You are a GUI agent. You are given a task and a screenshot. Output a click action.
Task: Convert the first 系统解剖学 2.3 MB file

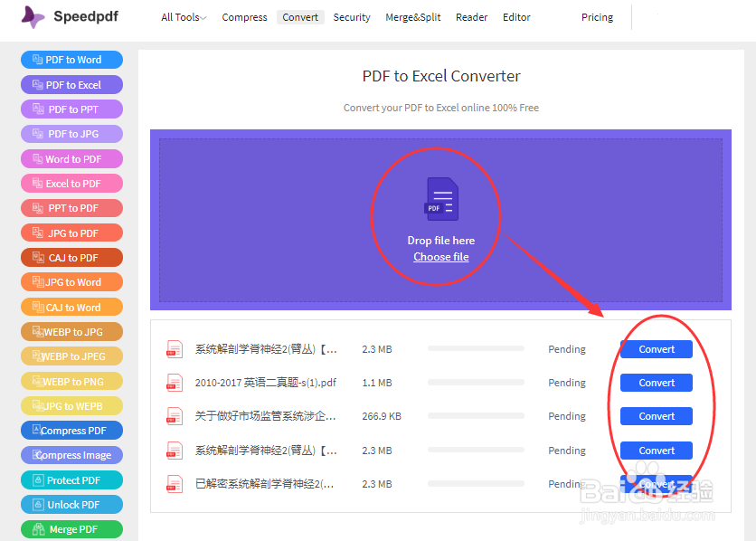point(657,349)
